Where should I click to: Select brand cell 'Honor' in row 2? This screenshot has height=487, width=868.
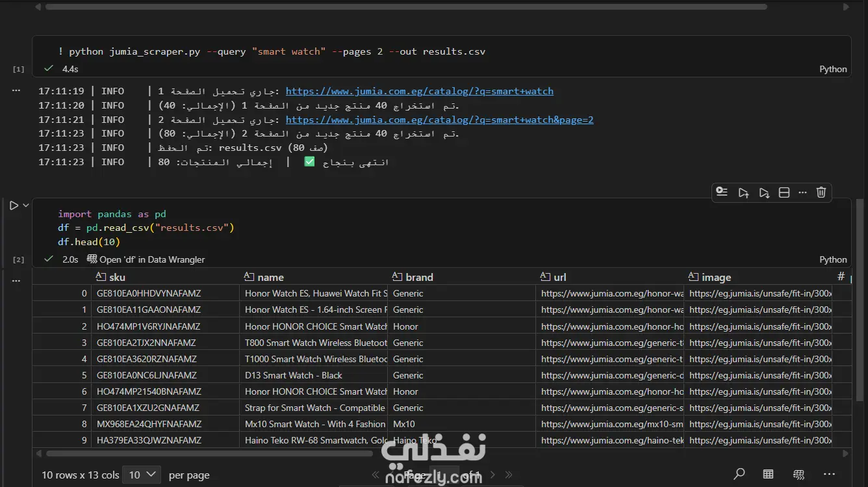coord(461,326)
